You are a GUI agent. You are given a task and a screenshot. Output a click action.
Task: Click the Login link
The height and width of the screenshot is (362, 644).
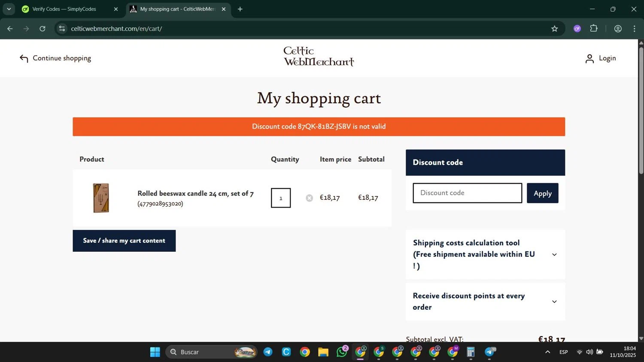(x=607, y=58)
